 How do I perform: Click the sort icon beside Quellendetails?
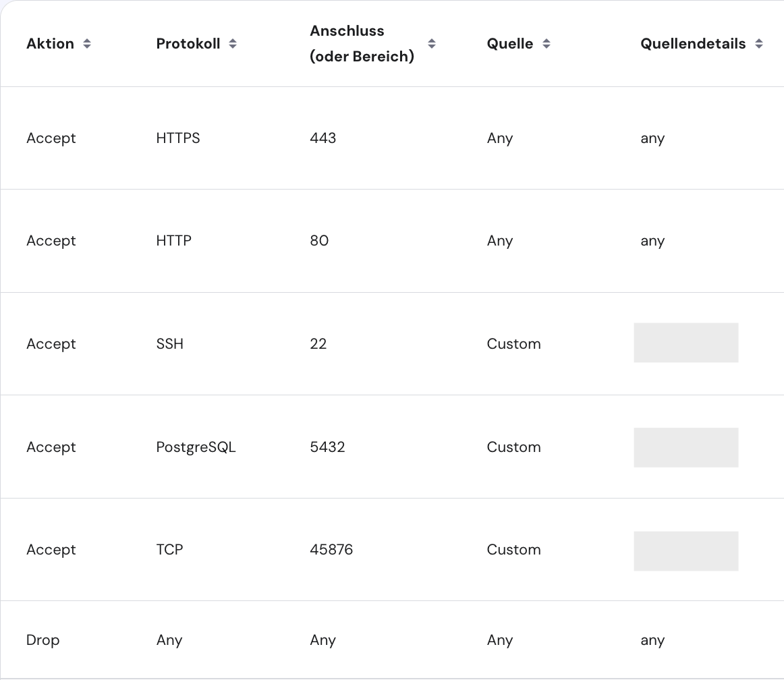point(760,43)
